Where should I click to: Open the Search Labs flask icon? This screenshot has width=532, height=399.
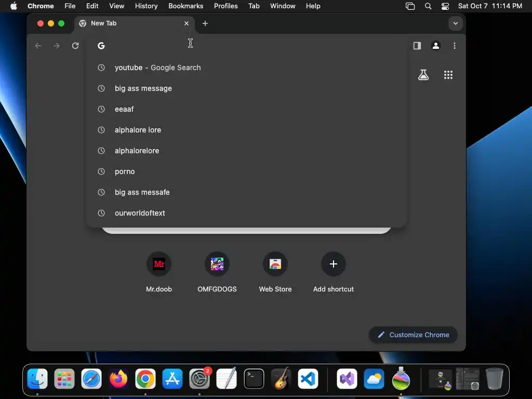(x=423, y=75)
